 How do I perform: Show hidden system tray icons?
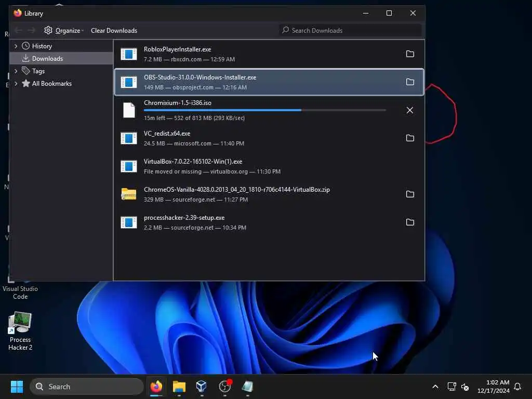pyautogui.click(x=435, y=387)
